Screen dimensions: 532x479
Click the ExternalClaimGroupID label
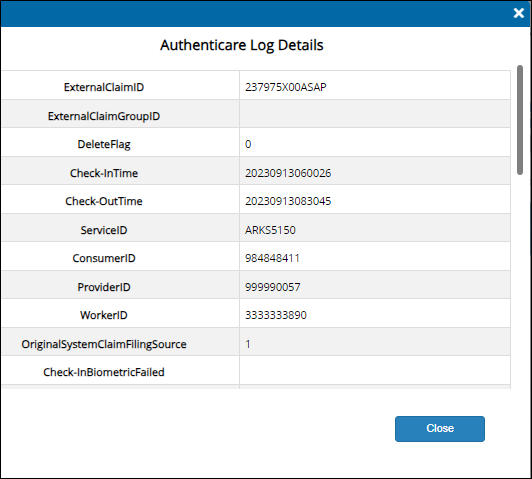click(x=104, y=116)
